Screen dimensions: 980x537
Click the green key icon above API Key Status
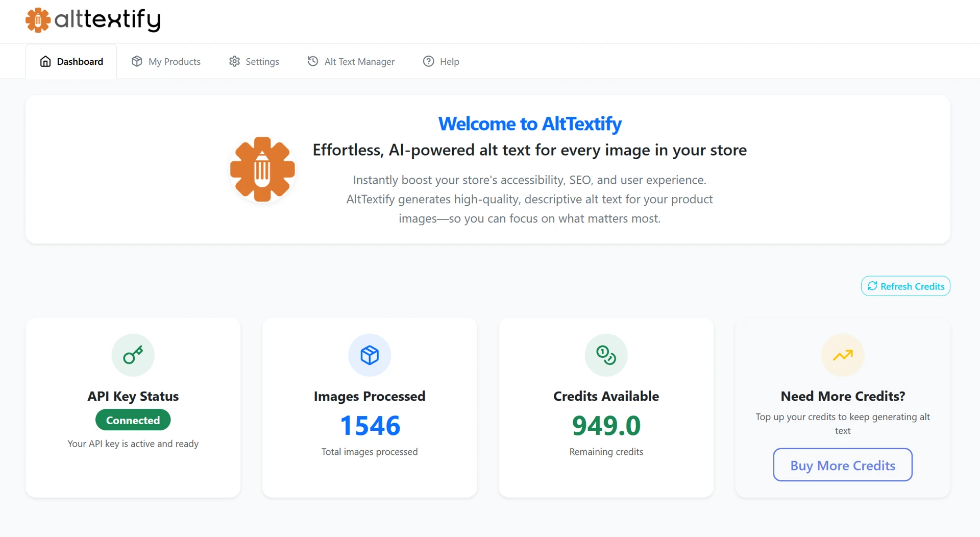coord(133,355)
